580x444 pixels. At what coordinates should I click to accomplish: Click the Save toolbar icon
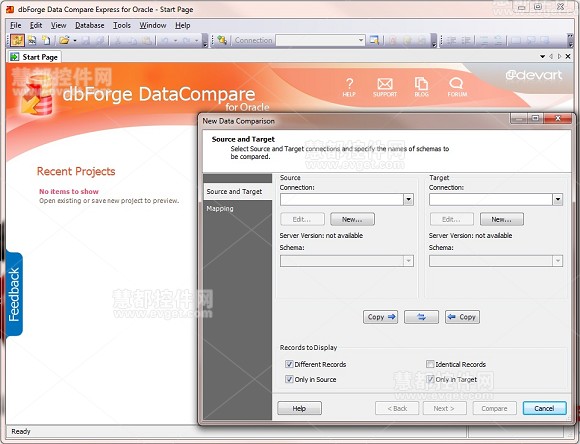click(86, 40)
